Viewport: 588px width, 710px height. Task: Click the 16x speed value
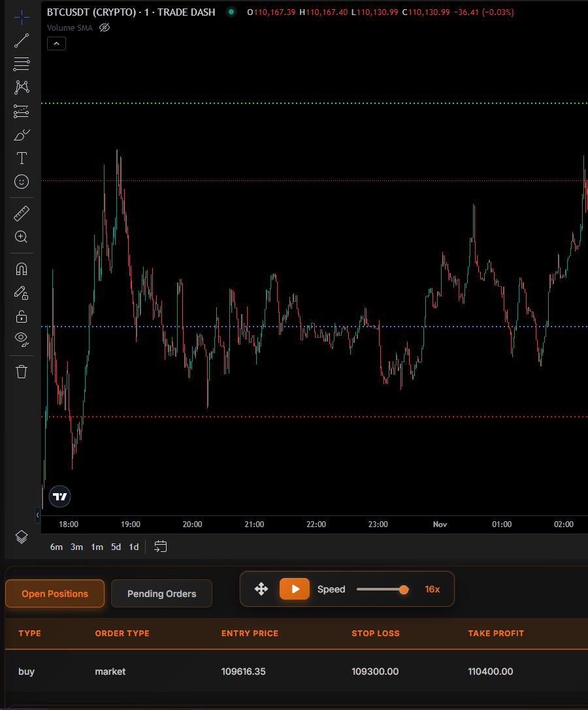pyautogui.click(x=432, y=589)
